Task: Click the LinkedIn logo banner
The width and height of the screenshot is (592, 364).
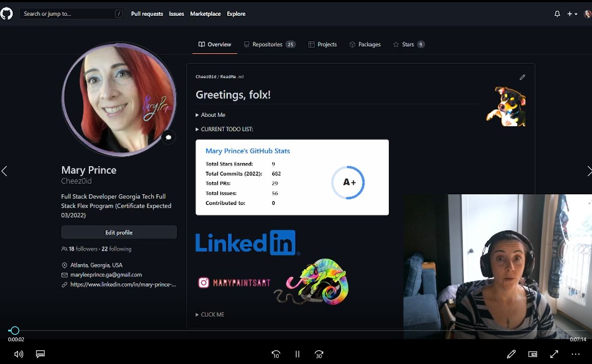Action: (247, 243)
